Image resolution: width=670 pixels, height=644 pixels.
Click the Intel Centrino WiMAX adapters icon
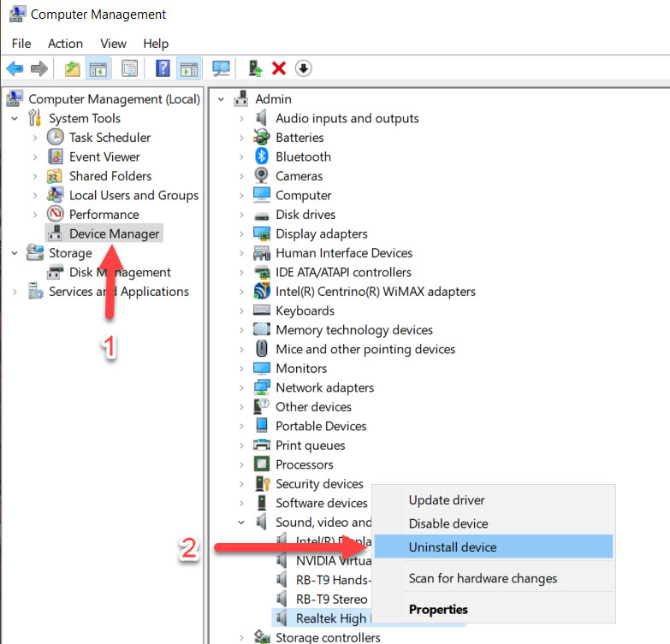point(262,291)
